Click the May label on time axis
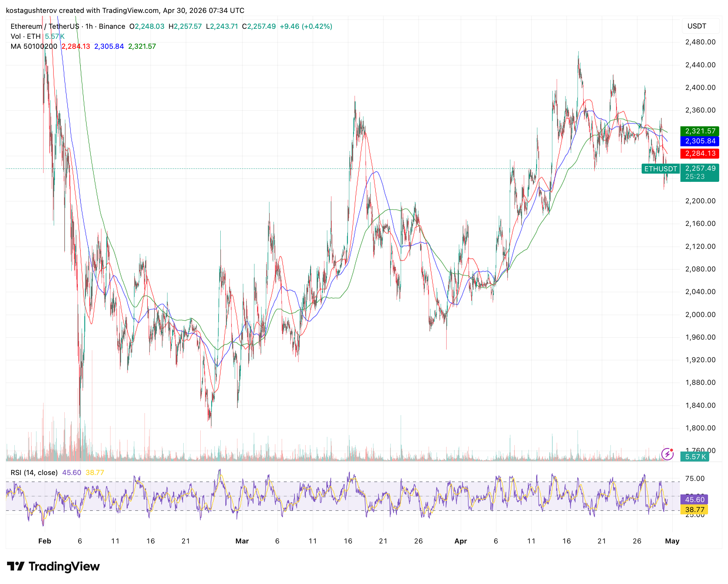Image resolution: width=728 pixels, height=584 pixels. [672, 541]
